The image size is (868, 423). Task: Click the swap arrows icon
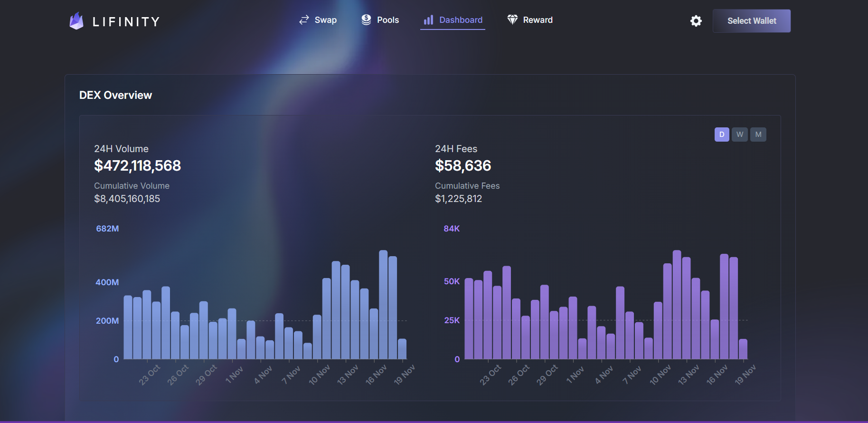point(304,20)
